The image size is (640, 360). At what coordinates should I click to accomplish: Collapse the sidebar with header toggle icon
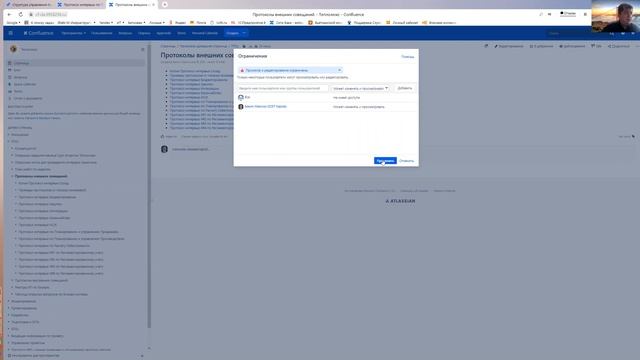coord(142,49)
